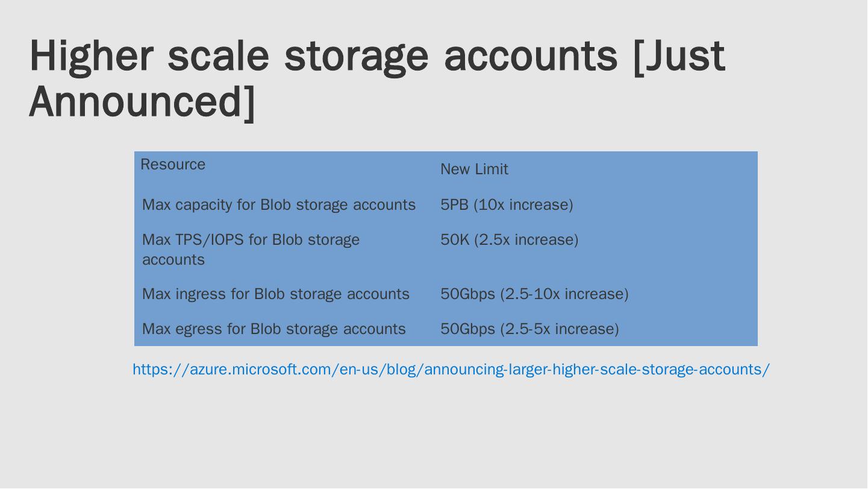Select the "Resource" table header cell
Screen dimensions: 868x489
tap(173, 165)
